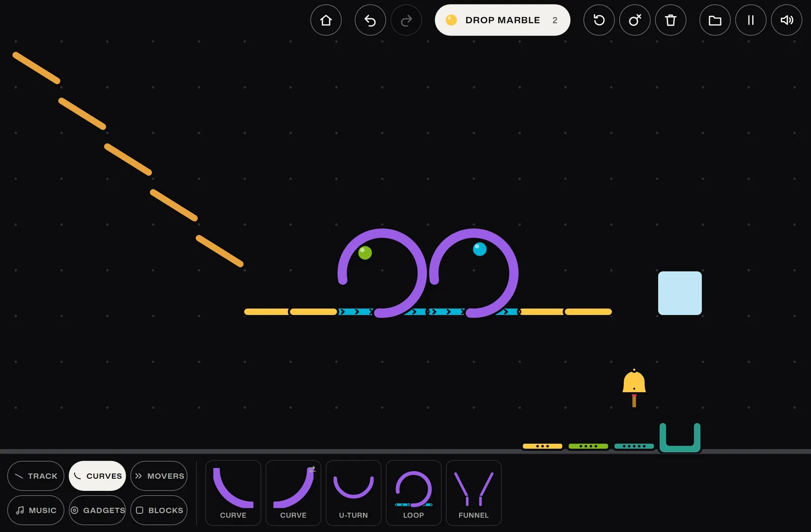Select the blue conveyor before left loop

[x=356, y=312]
